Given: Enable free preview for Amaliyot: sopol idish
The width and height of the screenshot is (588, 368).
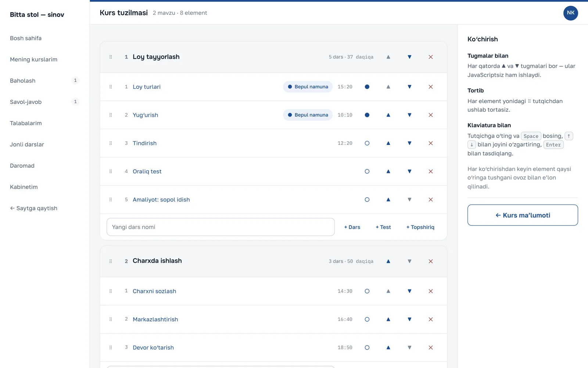Looking at the screenshot, I should click(x=367, y=200).
